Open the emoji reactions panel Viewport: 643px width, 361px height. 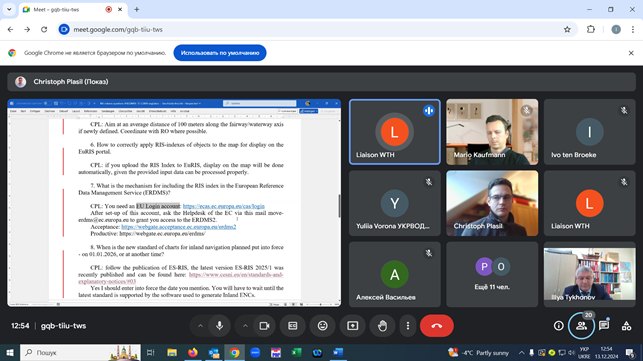coord(323,326)
